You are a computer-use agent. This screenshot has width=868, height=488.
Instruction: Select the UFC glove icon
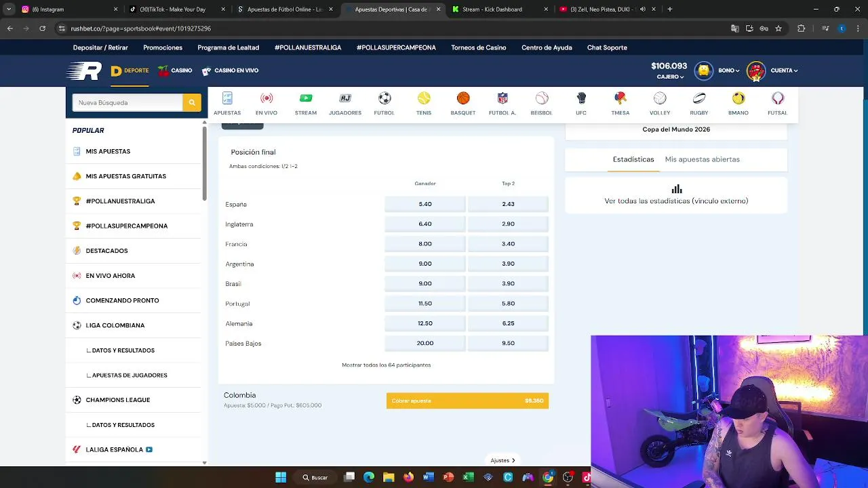pyautogui.click(x=581, y=98)
